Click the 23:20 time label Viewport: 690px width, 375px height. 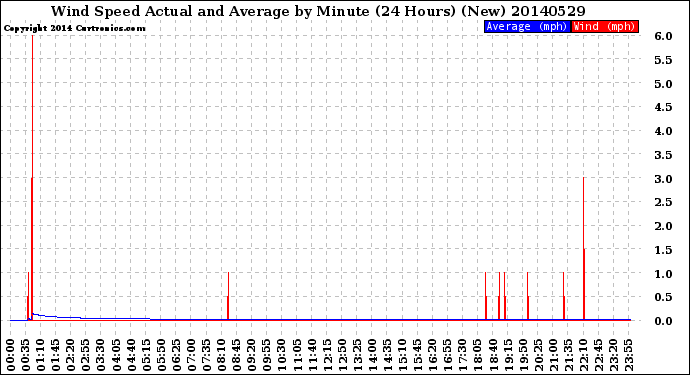pyautogui.click(x=613, y=355)
